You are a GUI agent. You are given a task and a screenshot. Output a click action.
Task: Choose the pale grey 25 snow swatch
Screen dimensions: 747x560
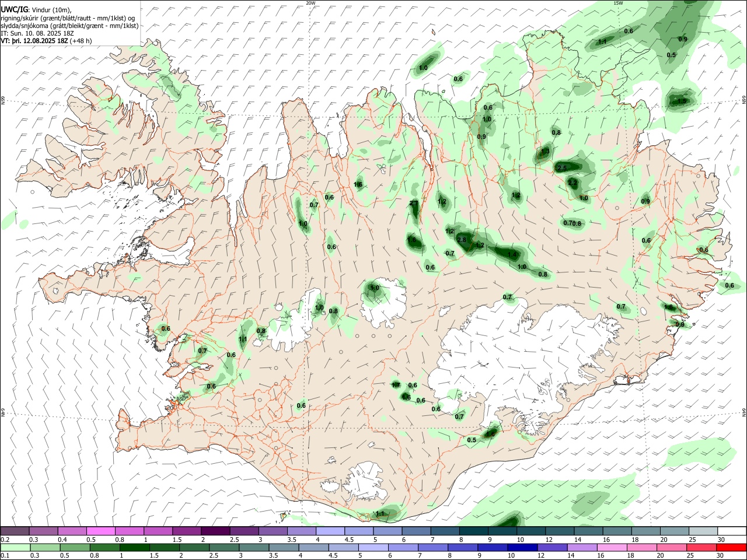point(703,531)
